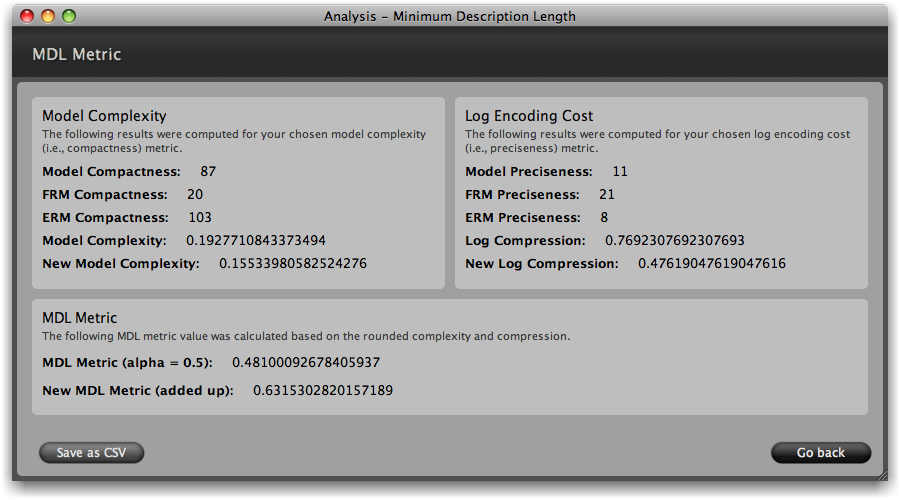The height and width of the screenshot is (500, 900).
Task: Select the Log Compression value 0.7692307692307693
Action: click(x=675, y=241)
